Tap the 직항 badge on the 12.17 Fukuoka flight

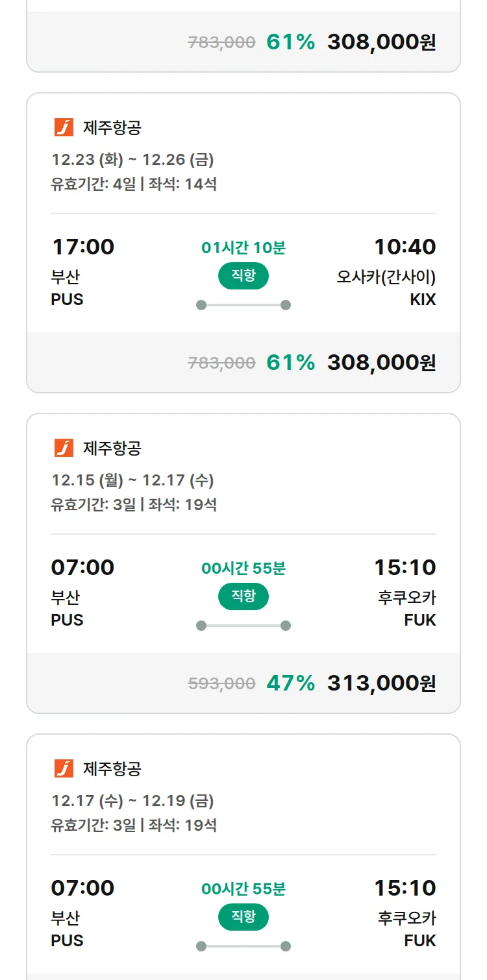coord(243,917)
